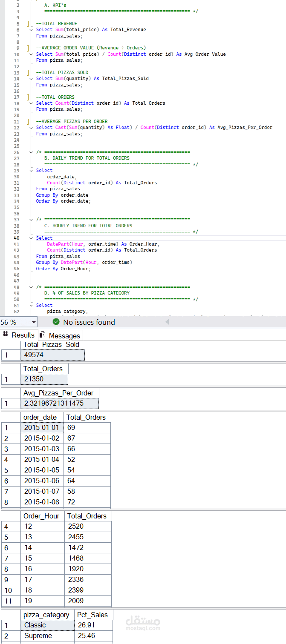Click the horizontal scrollbar left arrow in the editor
Screen dimensions: 286x644
coord(168,322)
